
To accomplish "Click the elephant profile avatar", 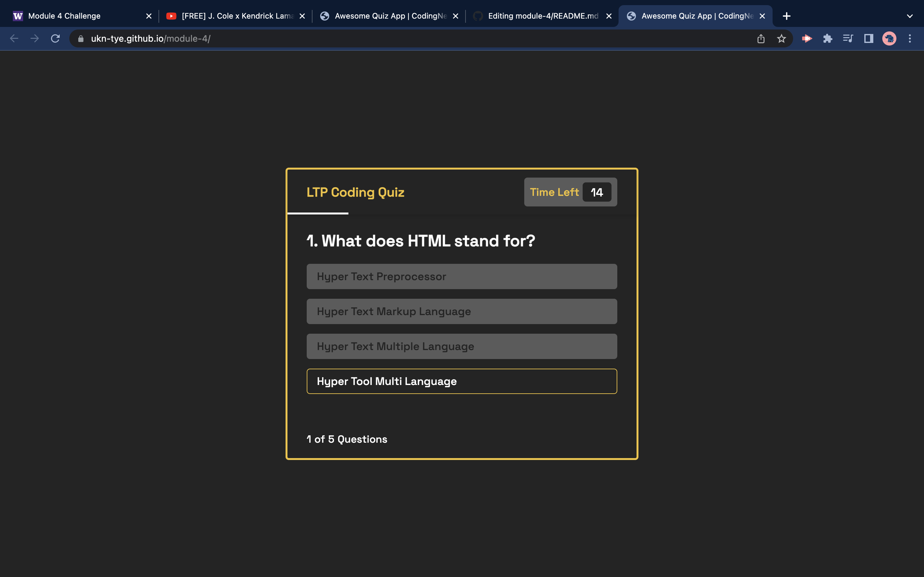I will coord(889,38).
